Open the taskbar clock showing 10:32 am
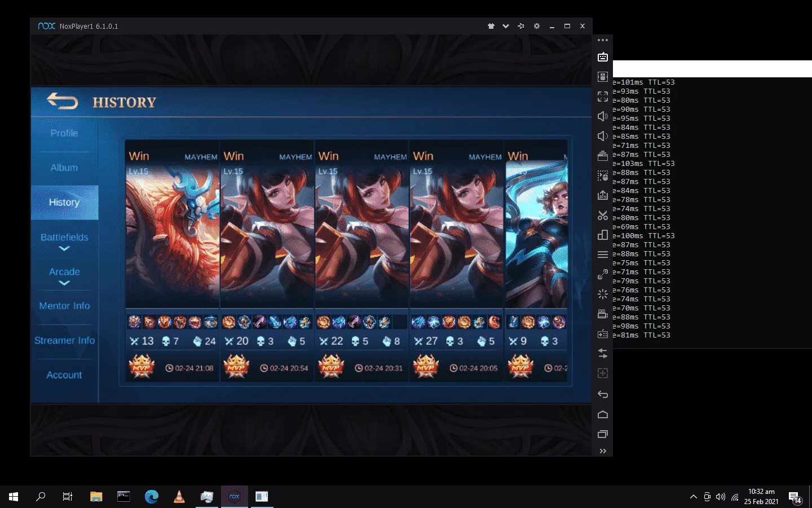 pos(761,497)
